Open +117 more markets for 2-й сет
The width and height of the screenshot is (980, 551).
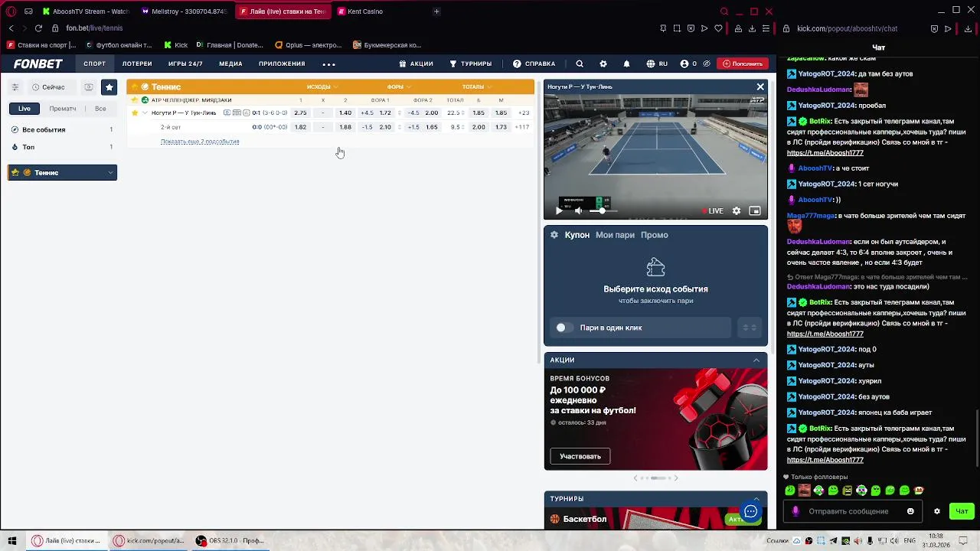[x=522, y=127]
